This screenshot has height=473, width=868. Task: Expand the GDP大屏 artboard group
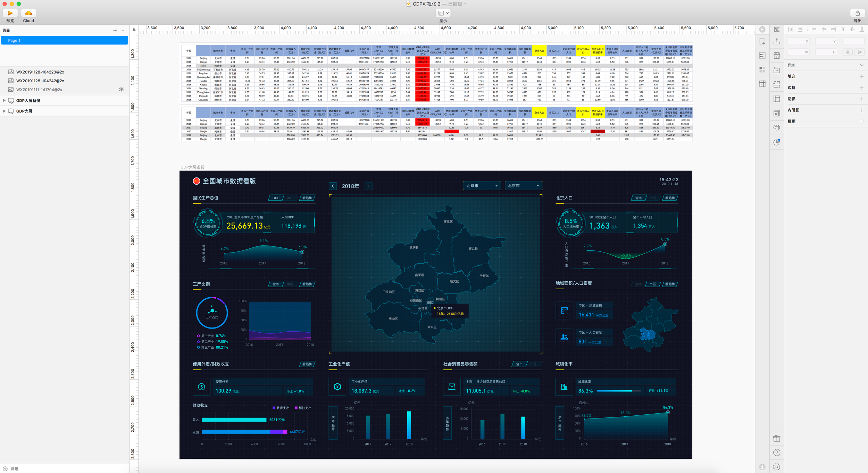pos(4,111)
